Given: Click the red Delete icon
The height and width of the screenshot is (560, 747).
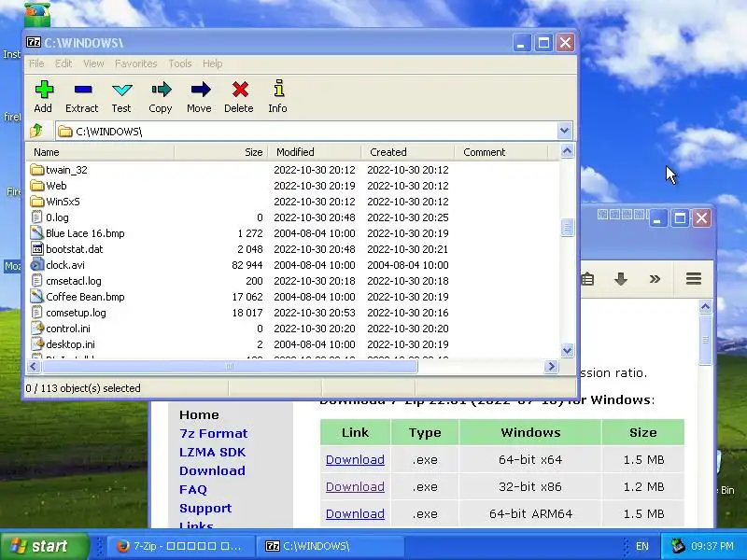Looking at the screenshot, I should click(240, 90).
